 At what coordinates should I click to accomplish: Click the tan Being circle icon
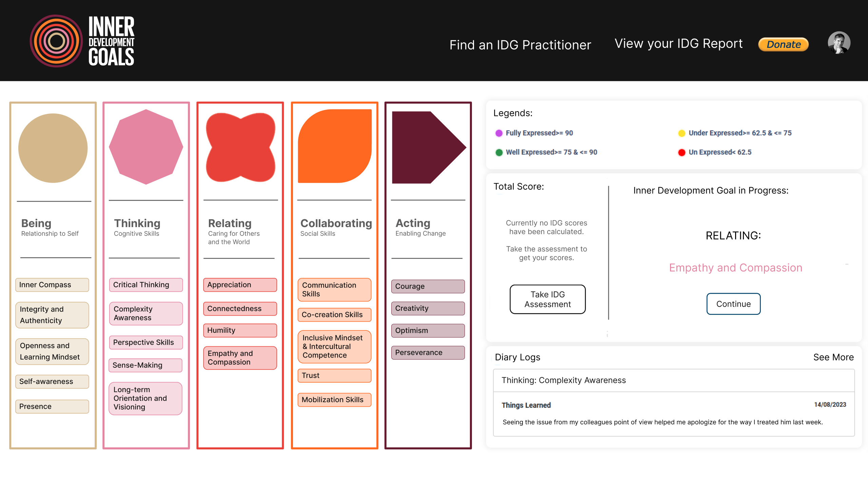tap(53, 148)
